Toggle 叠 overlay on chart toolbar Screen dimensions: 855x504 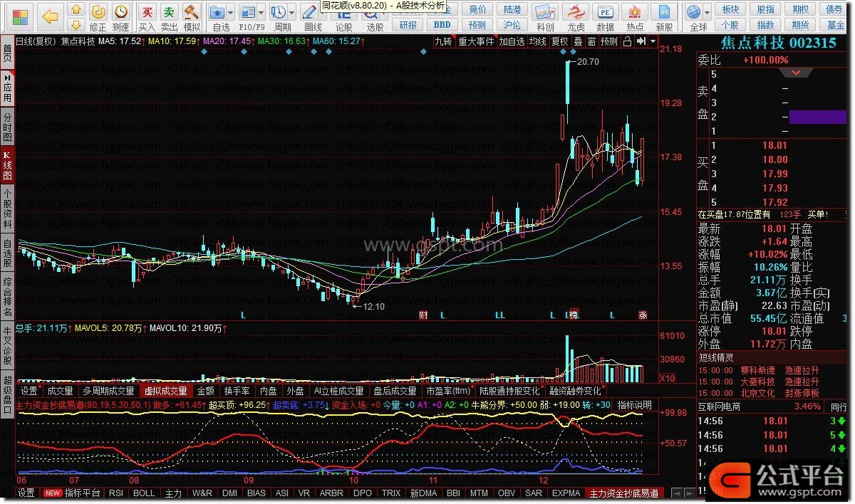point(578,41)
